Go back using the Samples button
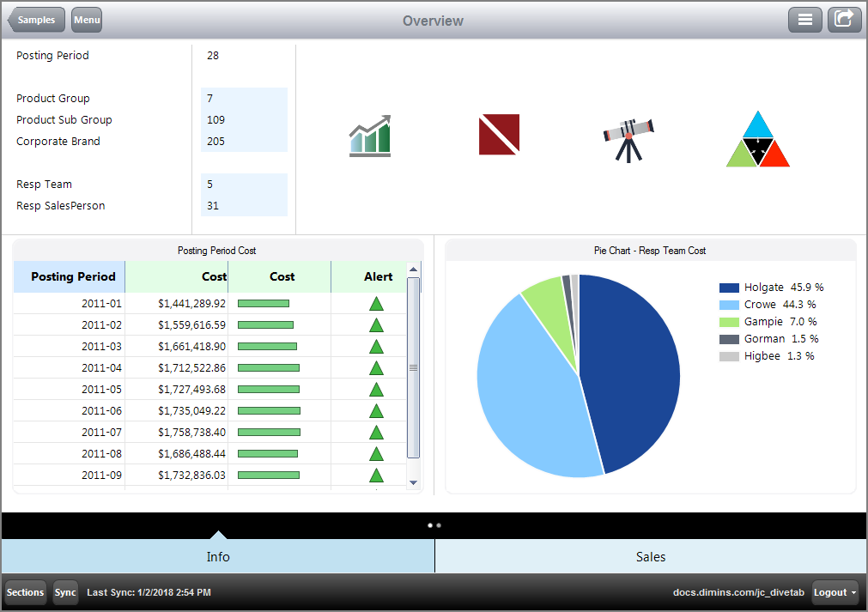The image size is (868, 612). [x=37, y=19]
